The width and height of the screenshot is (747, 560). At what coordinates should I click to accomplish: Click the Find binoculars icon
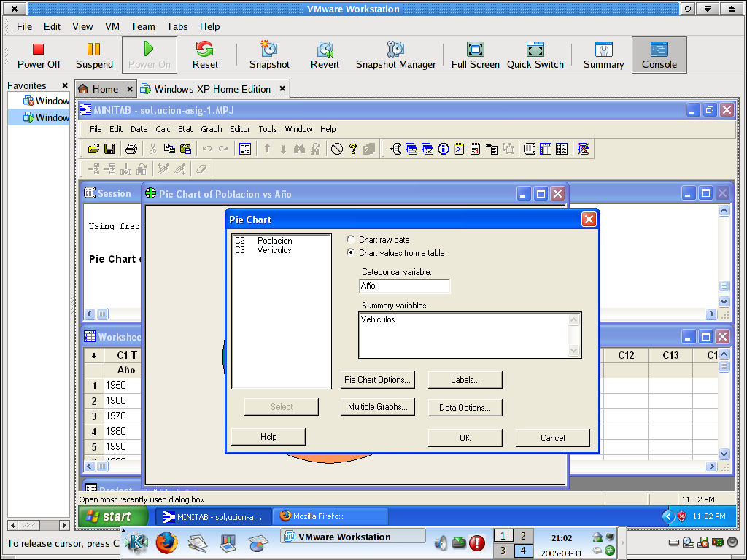(299, 149)
